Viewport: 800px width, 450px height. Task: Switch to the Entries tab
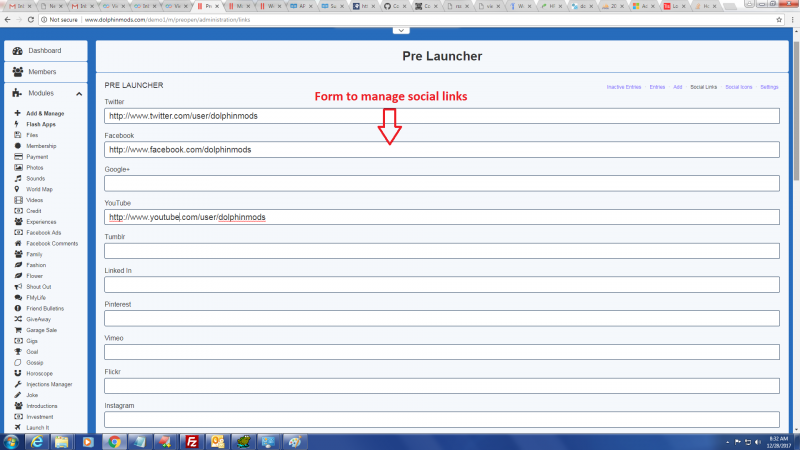(657, 87)
